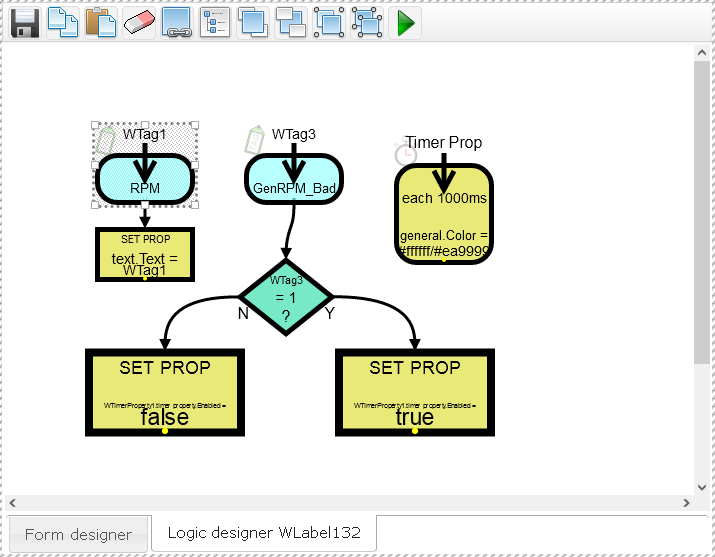Click the SET PROP false block

tap(165, 393)
